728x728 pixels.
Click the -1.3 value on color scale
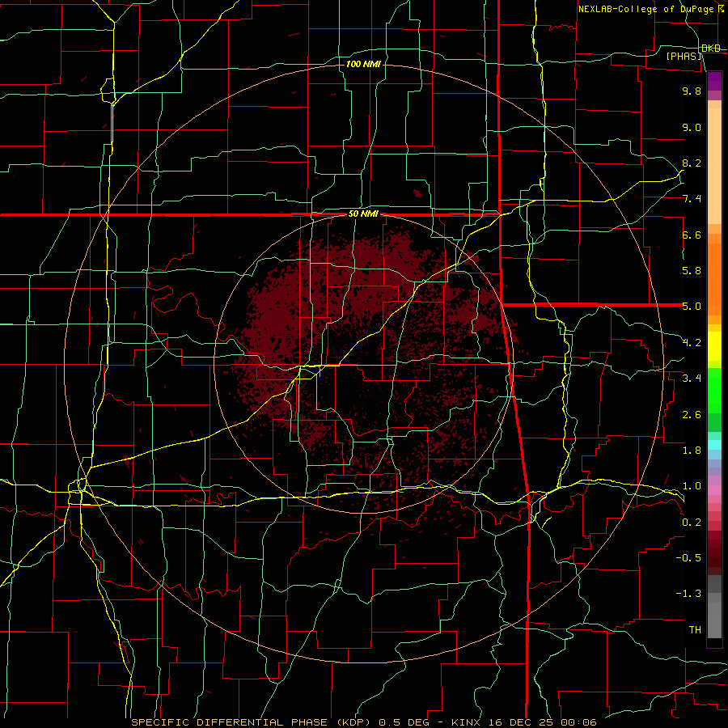[688, 594]
